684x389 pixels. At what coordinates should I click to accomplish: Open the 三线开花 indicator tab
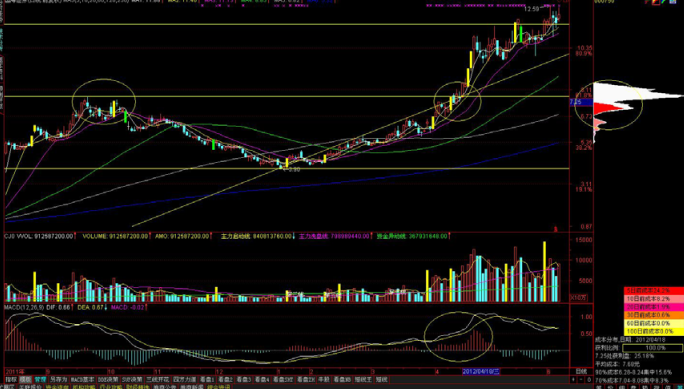pyautogui.click(x=158, y=379)
